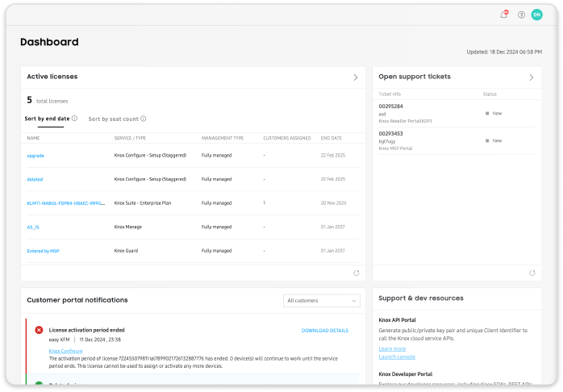Image resolution: width=563 pixels, height=392 pixels.
Task: Click the SERVICE / TYPE column header
Action: 130,138
